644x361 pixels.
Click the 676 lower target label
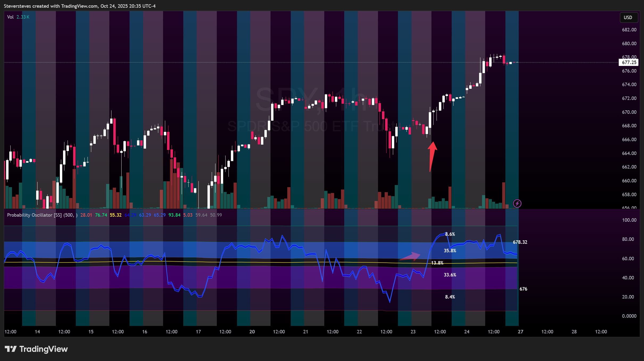pyautogui.click(x=523, y=289)
